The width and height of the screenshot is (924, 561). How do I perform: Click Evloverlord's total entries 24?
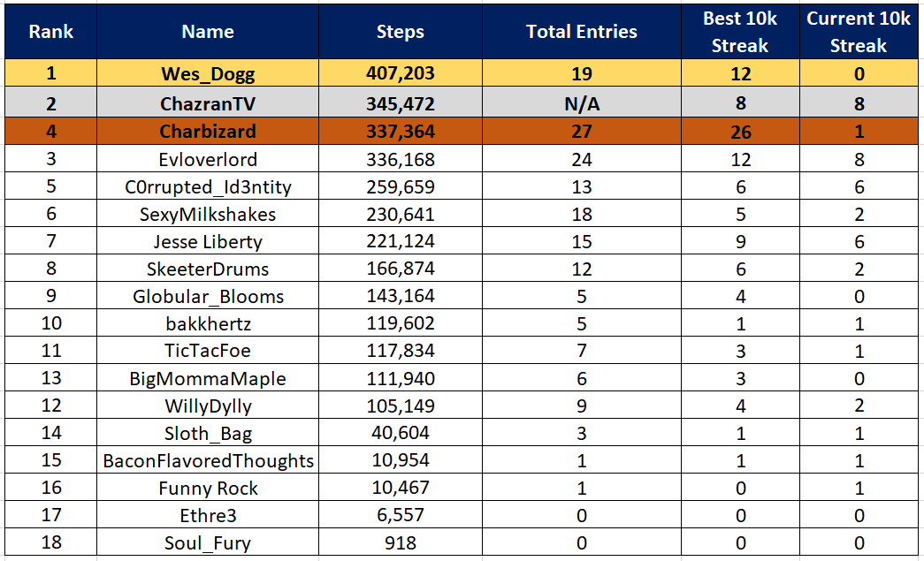click(582, 159)
